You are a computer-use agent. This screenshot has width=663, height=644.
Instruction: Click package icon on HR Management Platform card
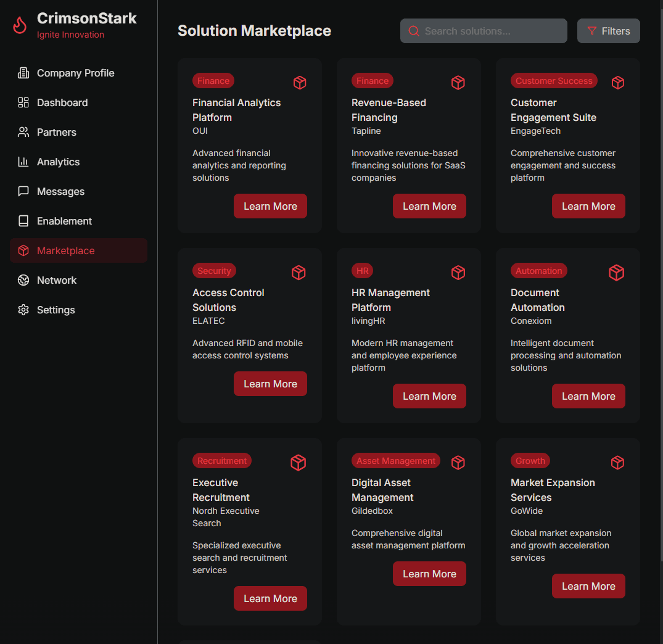tap(458, 273)
